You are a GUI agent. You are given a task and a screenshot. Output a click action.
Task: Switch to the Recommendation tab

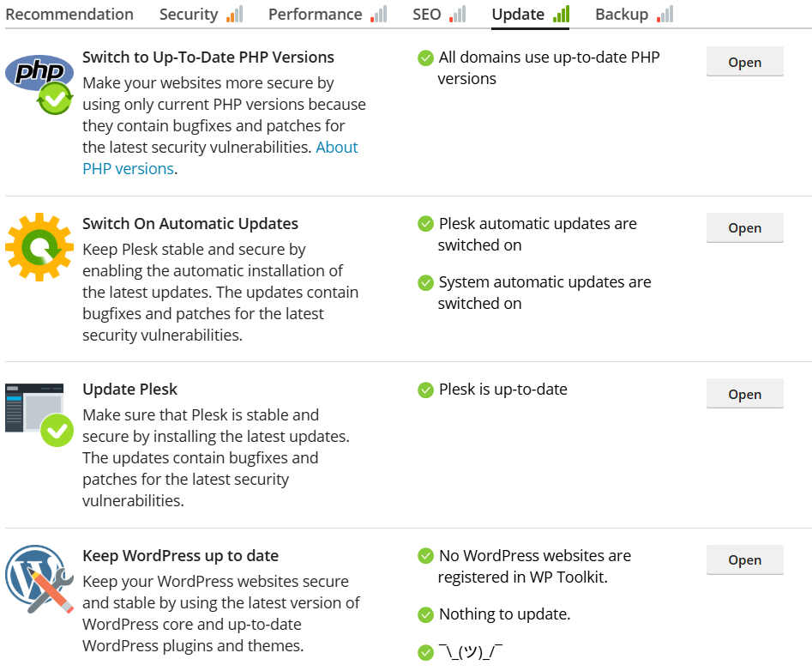click(x=69, y=14)
